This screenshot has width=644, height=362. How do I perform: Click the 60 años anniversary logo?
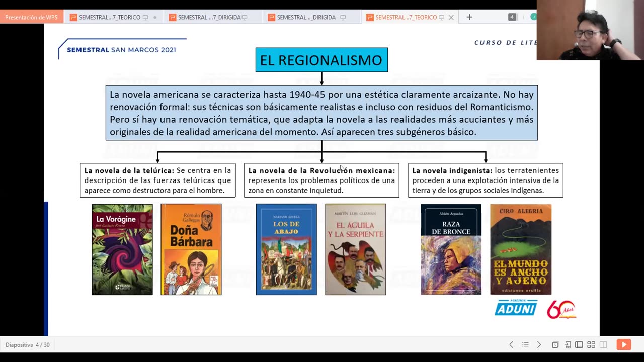click(561, 309)
